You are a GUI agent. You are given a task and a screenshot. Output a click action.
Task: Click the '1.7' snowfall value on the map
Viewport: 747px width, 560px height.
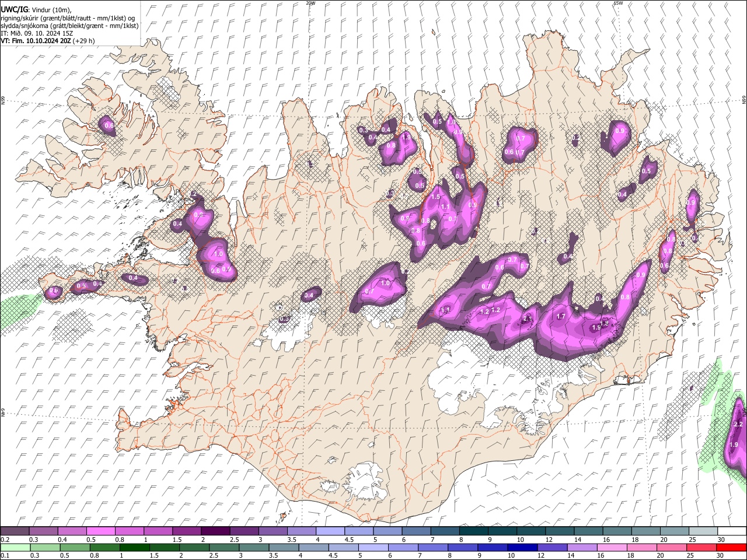(561, 317)
